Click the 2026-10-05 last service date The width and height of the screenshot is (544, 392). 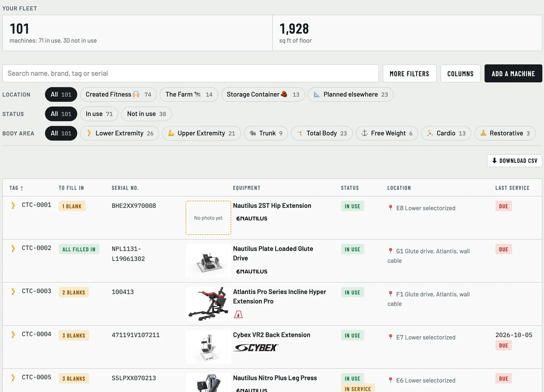coord(514,335)
